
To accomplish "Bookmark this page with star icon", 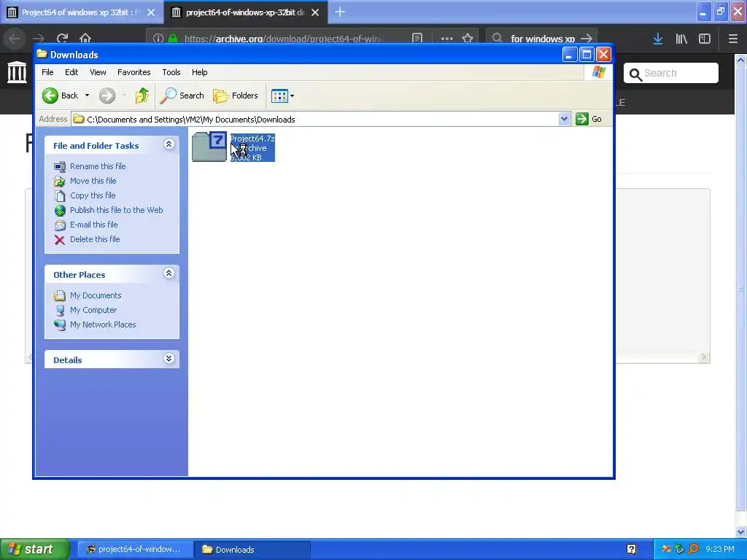I will coord(468,38).
